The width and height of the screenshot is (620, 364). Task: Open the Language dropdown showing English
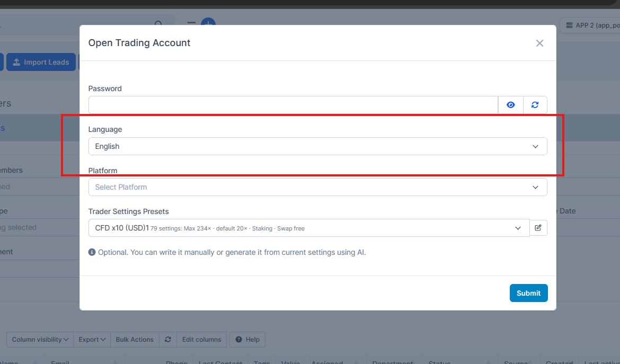pos(317,146)
